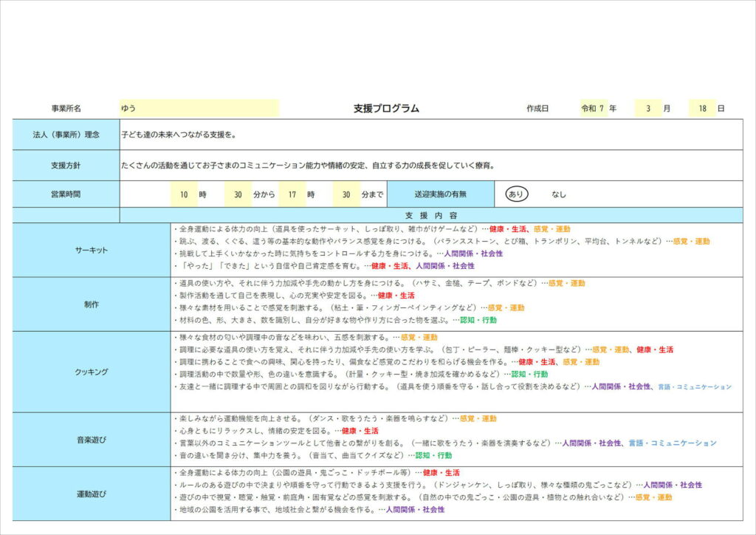This screenshot has height=535, width=756.
Task: Select the クッキング row header
Action: point(92,372)
